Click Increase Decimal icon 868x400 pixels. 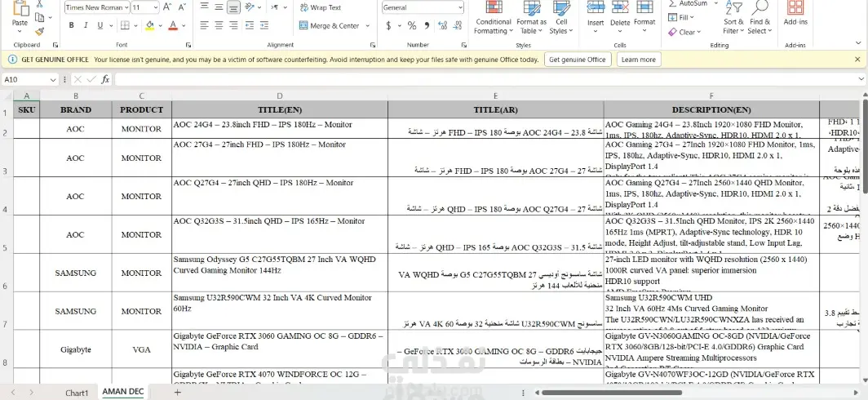[442, 25]
